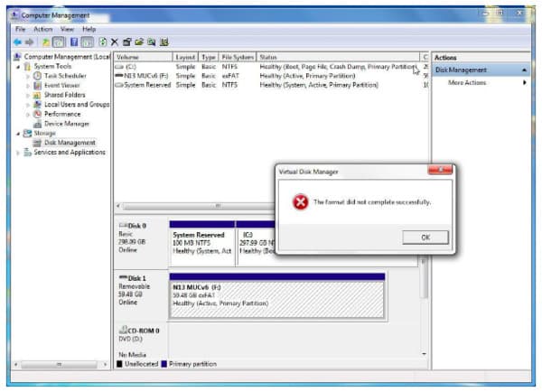
Task: Open the Help menu
Action: 89,29
